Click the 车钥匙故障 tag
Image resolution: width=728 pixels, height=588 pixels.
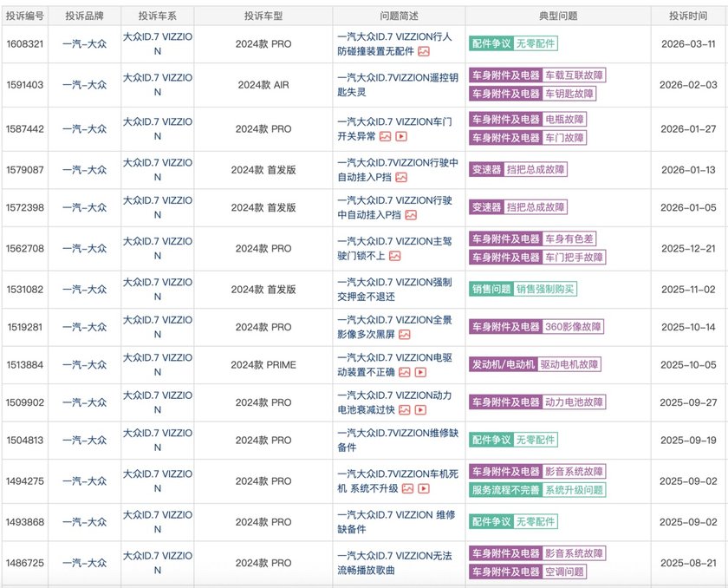(573, 92)
